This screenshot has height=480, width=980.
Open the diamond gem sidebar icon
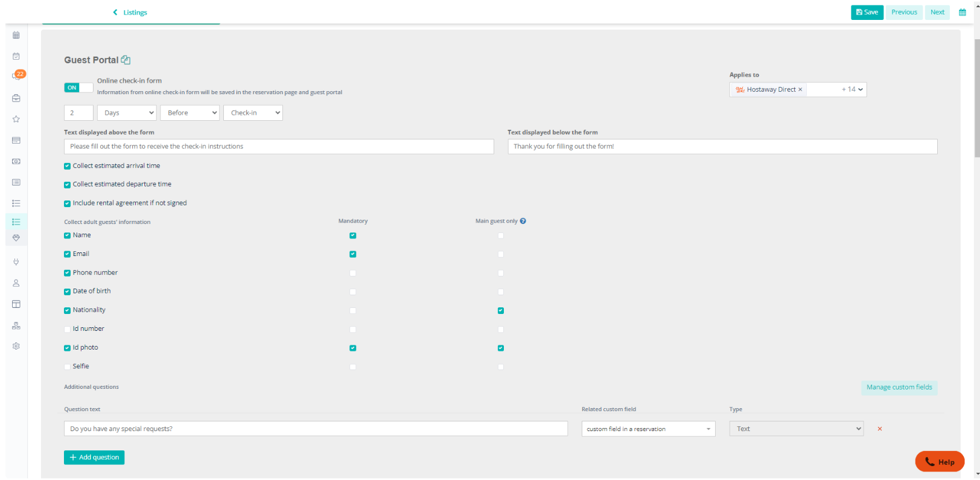16,238
